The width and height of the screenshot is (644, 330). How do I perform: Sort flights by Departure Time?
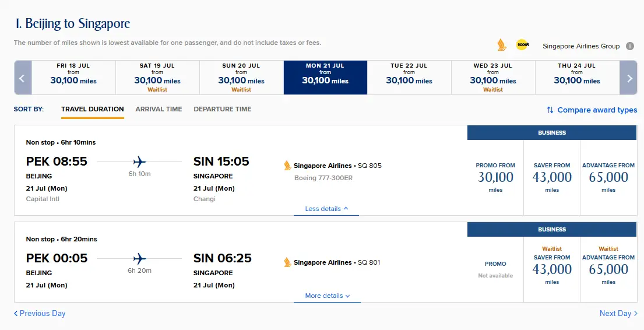pyautogui.click(x=223, y=109)
